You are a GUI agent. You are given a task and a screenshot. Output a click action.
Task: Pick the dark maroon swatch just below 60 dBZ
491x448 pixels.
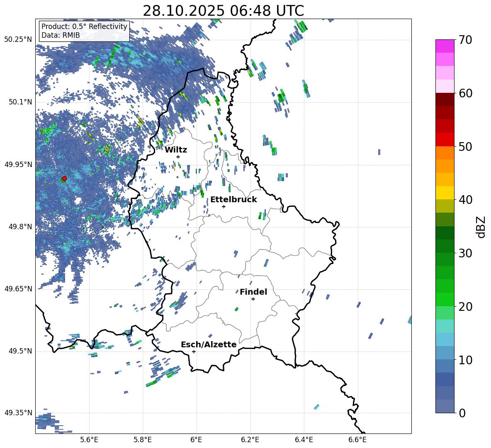pos(445,99)
